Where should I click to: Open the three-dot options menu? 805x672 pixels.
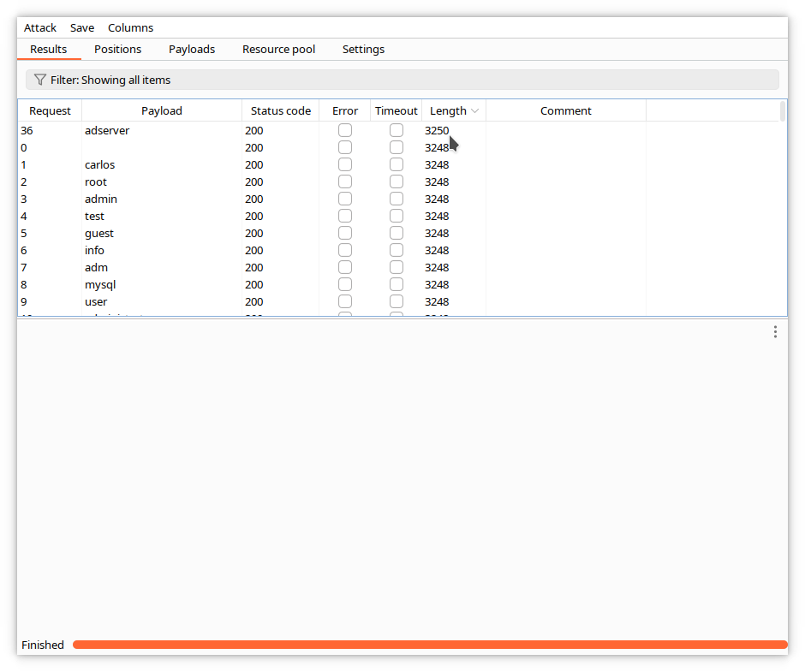775,331
